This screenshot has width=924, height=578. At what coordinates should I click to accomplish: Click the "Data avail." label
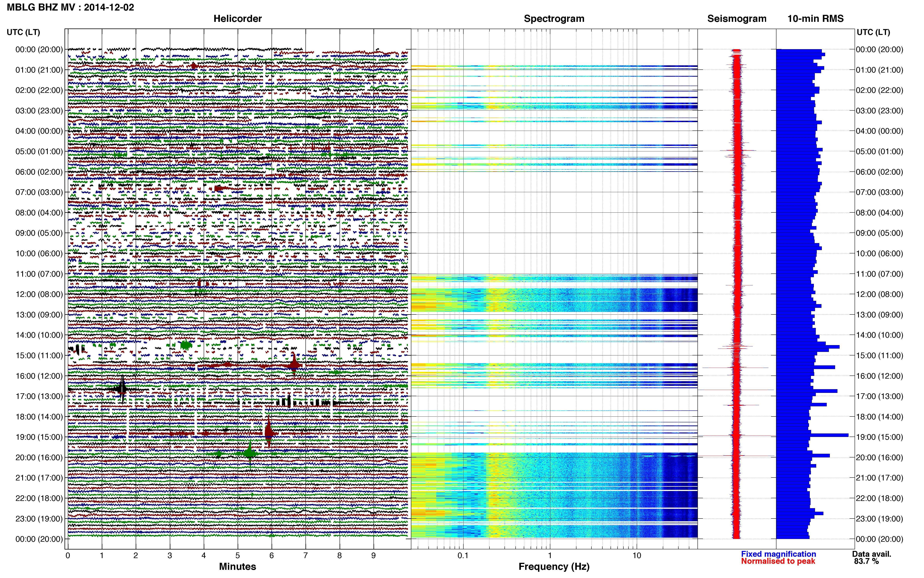pyautogui.click(x=872, y=554)
